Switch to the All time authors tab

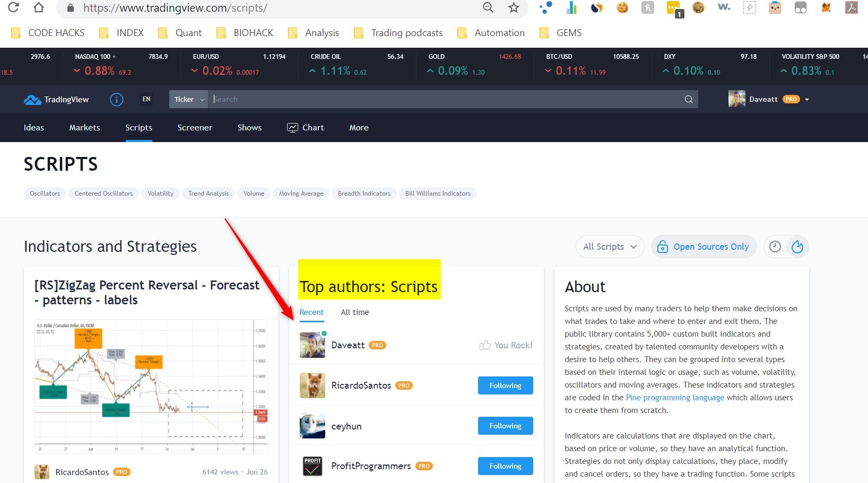click(355, 312)
